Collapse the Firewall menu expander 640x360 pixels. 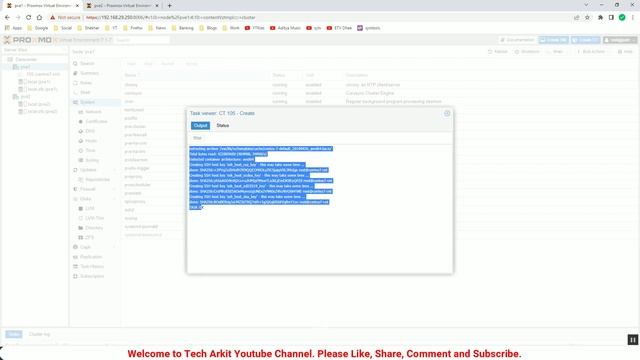[x=114, y=189]
